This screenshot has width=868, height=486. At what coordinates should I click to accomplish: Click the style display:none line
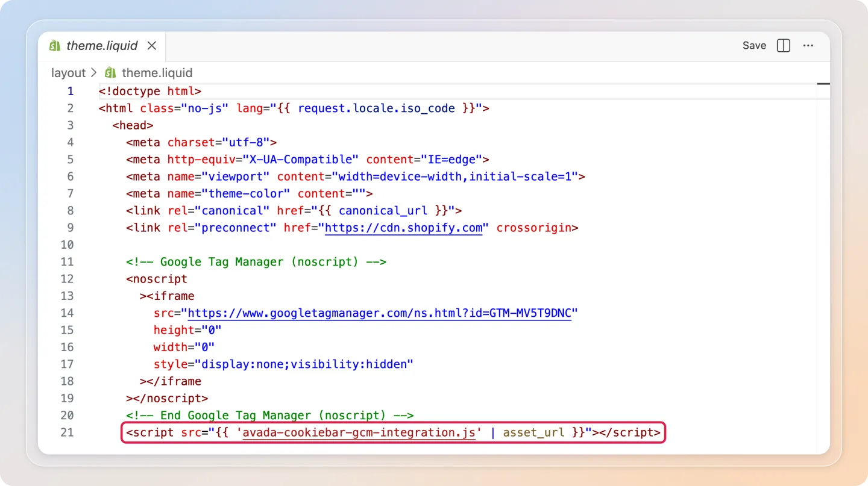[284, 364]
